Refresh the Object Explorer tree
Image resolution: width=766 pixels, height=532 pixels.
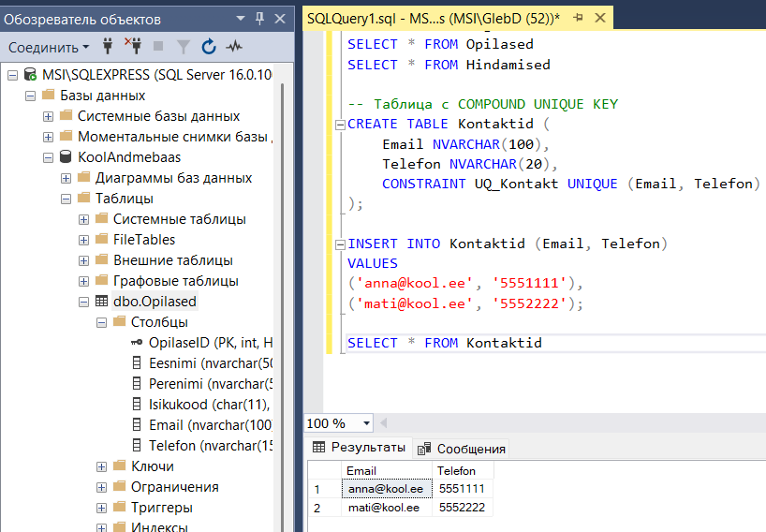click(x=209, y=47)
